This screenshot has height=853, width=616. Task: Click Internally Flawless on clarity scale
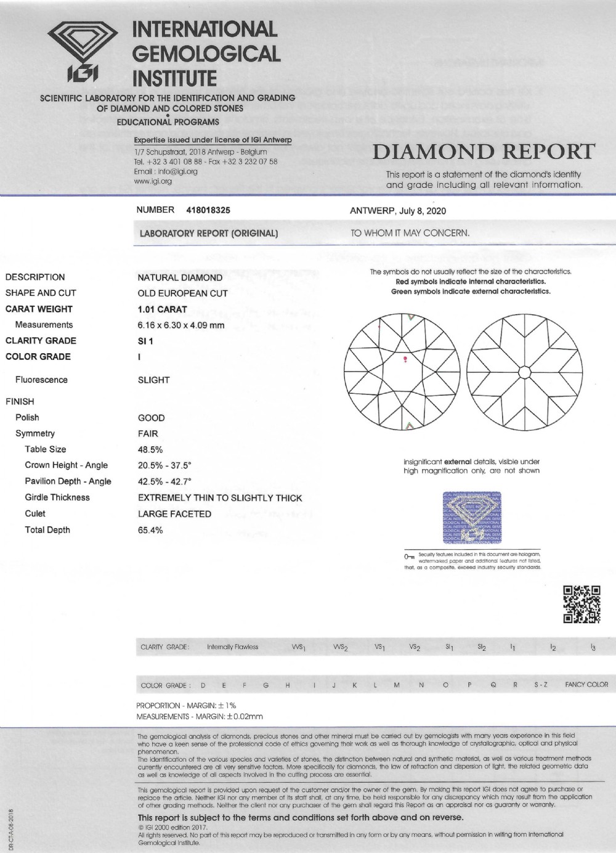click(233, 647)
